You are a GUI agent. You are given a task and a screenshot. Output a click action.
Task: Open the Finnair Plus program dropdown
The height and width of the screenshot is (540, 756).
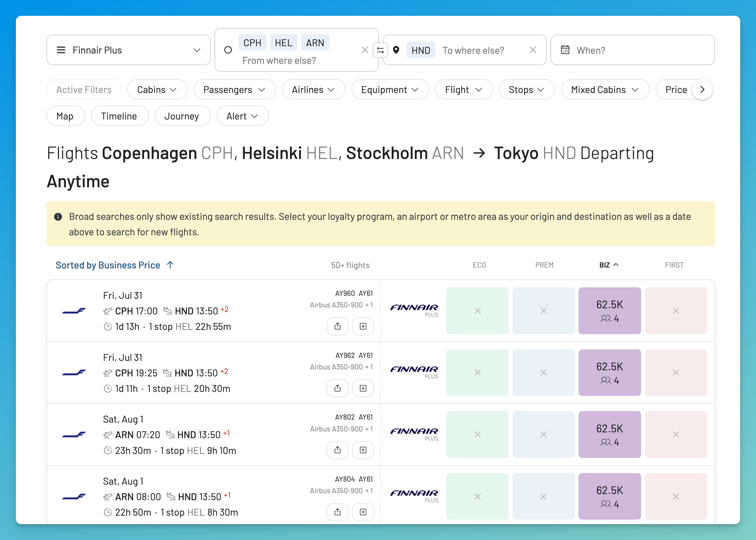129,50
